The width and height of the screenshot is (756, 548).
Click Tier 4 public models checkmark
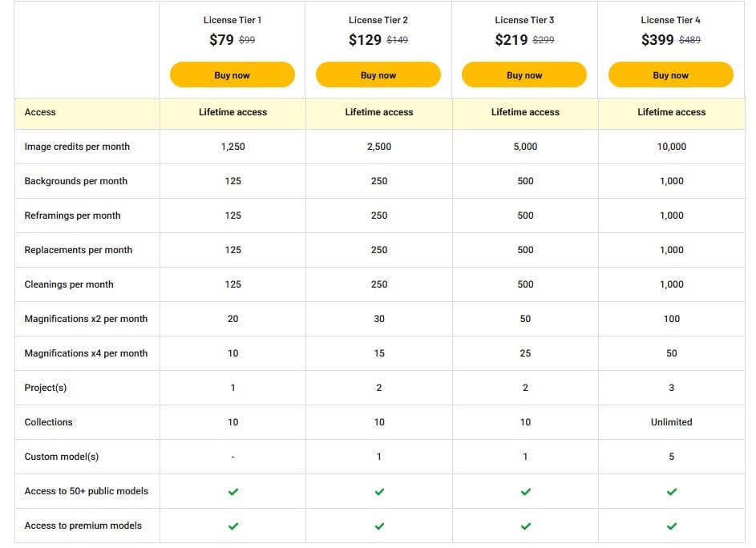coord(672,492)
